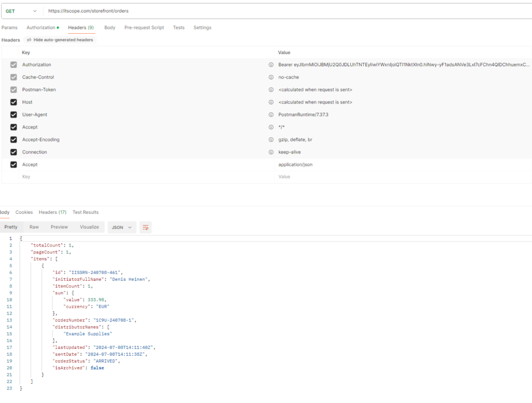
Task: Click info icon in Accept-Encoding row
Action: [271, 140]
